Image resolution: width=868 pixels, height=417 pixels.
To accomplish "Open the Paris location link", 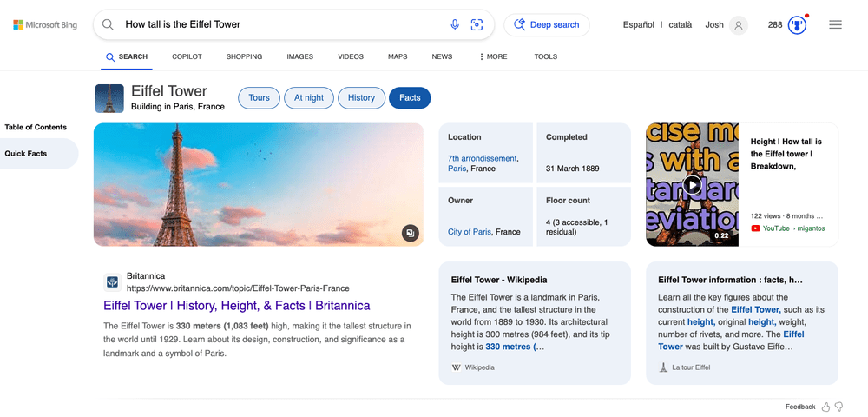I will point(457,169).
